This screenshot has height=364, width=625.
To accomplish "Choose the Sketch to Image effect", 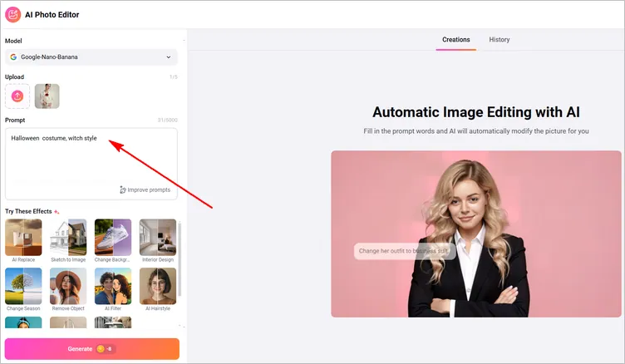I will [68, 238].
